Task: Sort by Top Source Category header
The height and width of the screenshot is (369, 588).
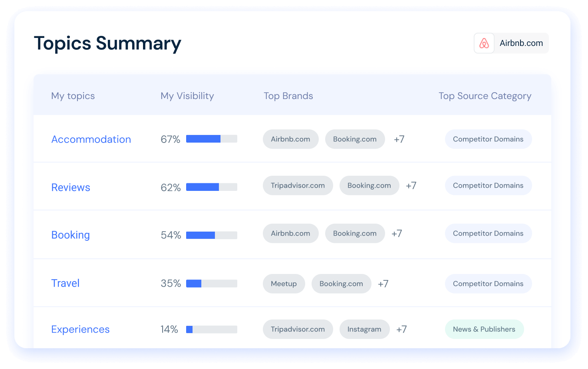Action: [x=485, y=96]
